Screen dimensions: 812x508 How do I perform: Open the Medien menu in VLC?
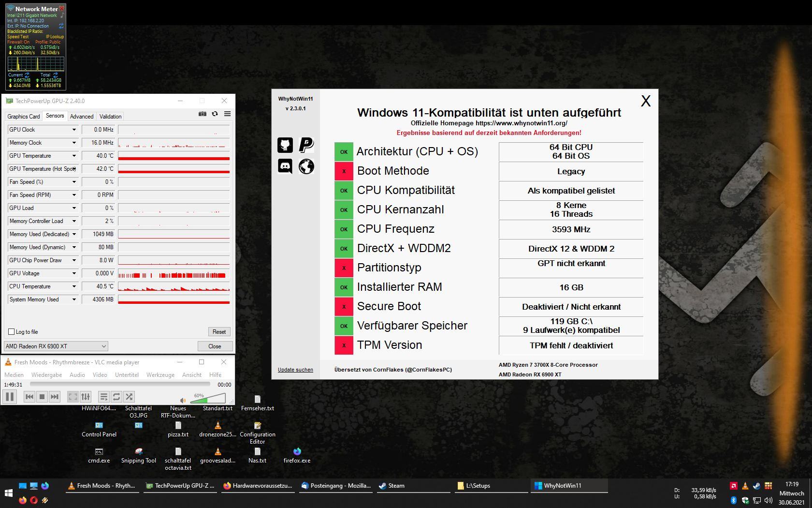point(14,375)
